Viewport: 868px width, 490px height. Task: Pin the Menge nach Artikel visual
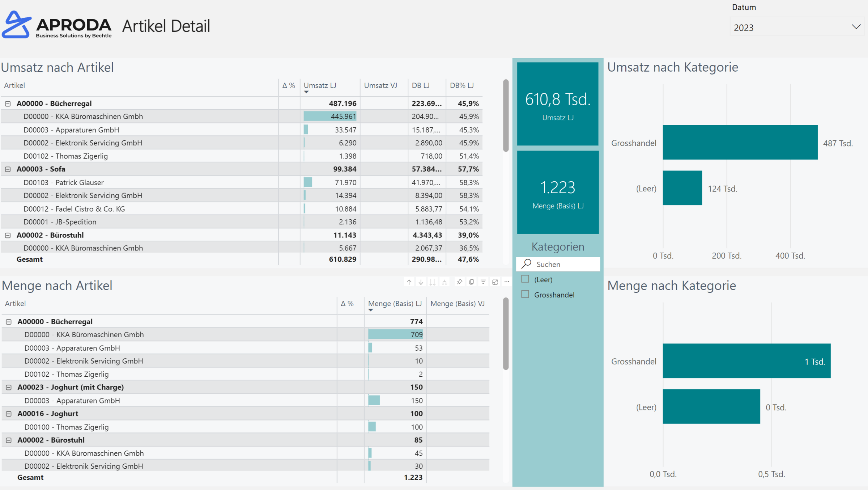coord(459,282)
